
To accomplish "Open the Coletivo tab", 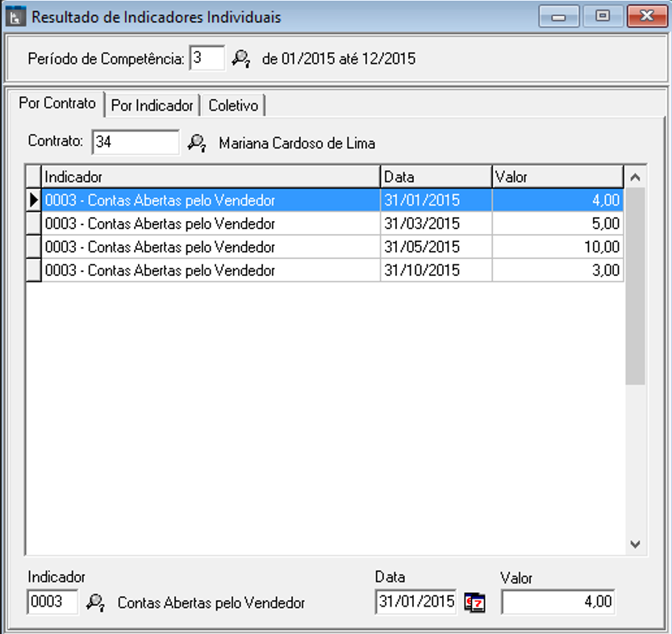I will [x=233, y=106].
